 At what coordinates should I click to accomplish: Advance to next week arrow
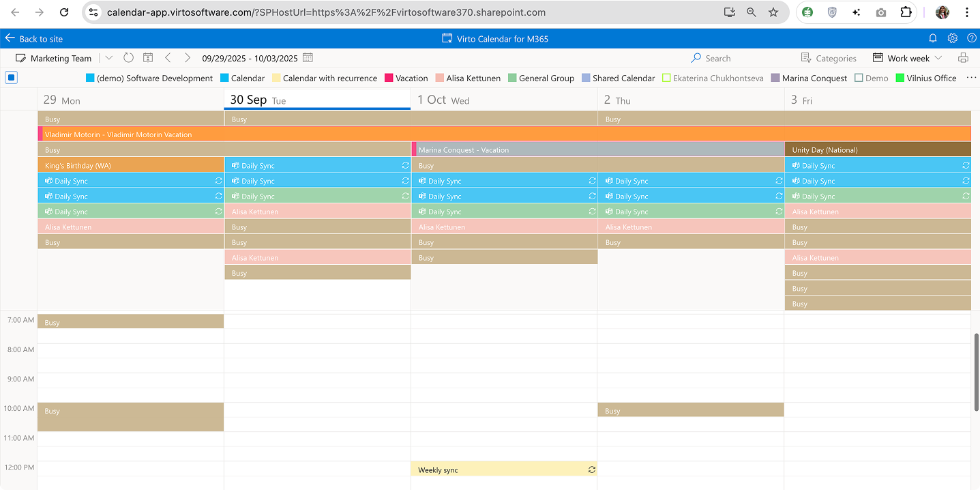click(x=188, y=58)
